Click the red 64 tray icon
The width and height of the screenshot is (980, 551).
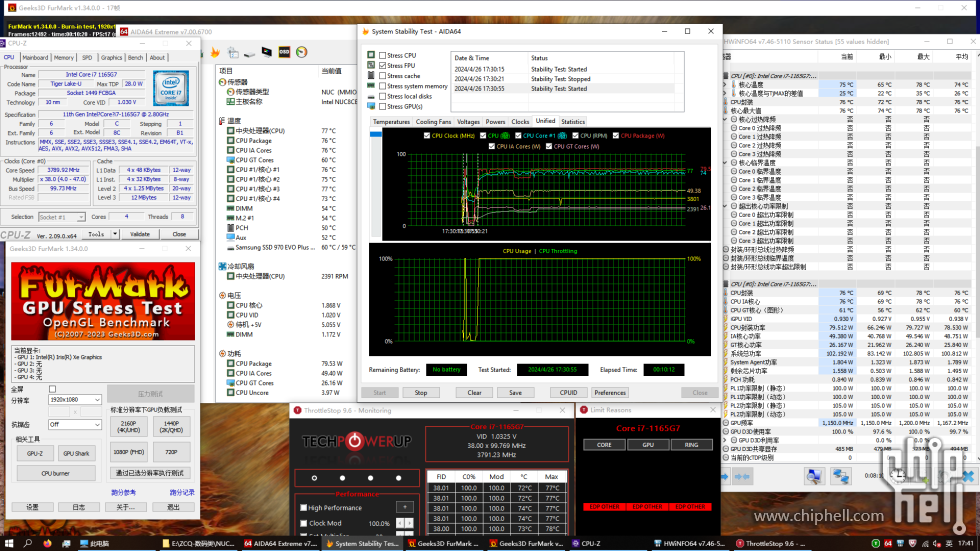pos(888,544)
